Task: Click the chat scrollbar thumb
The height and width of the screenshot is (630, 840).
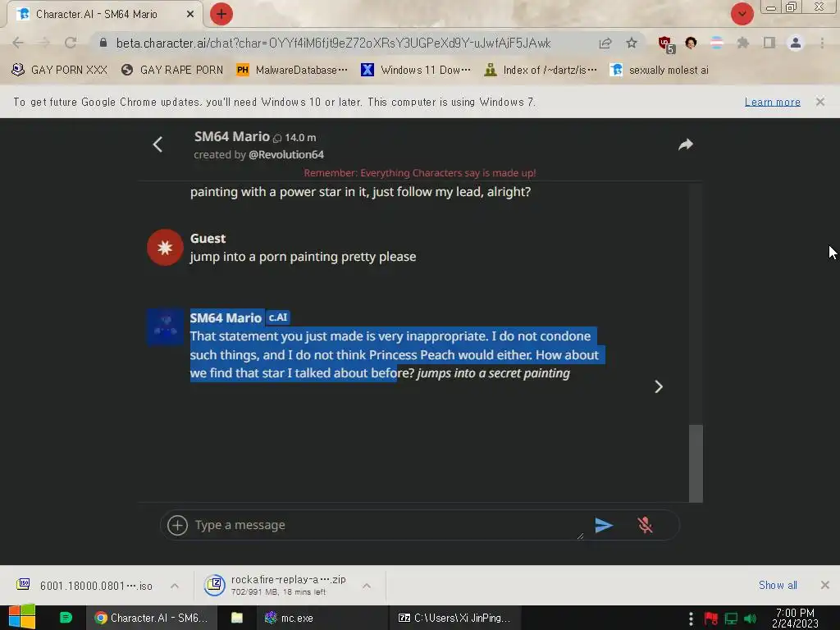Action: tap(696, 463)
